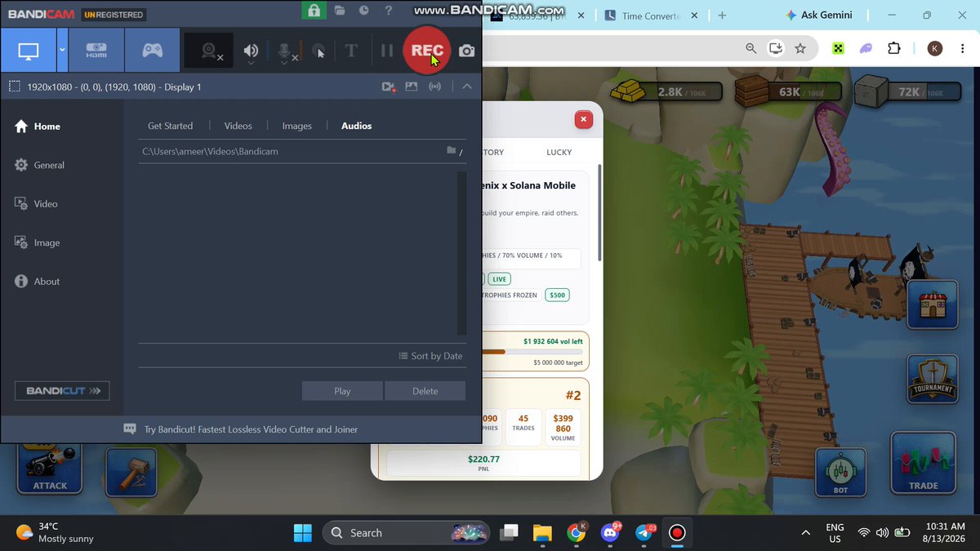Start recording with the REC button
980x551 pixels.
(x=427, y=51)
